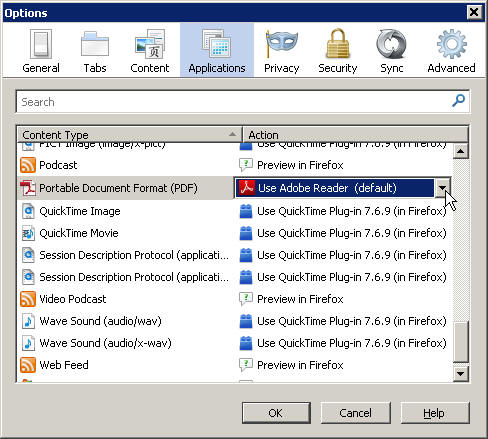Cancel the Options dialog
Viewport: 488px width, 439px height.
coord(355,413)
